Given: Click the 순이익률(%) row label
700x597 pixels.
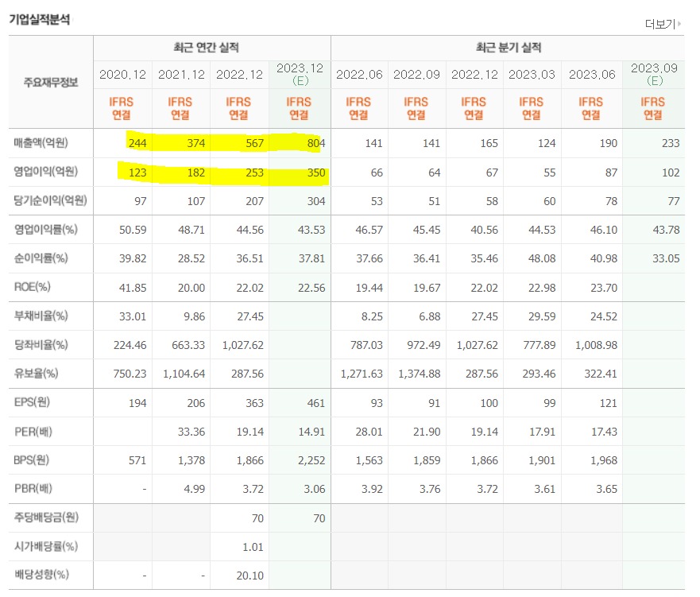Looking at the screenshot, I should pos(41,258).
